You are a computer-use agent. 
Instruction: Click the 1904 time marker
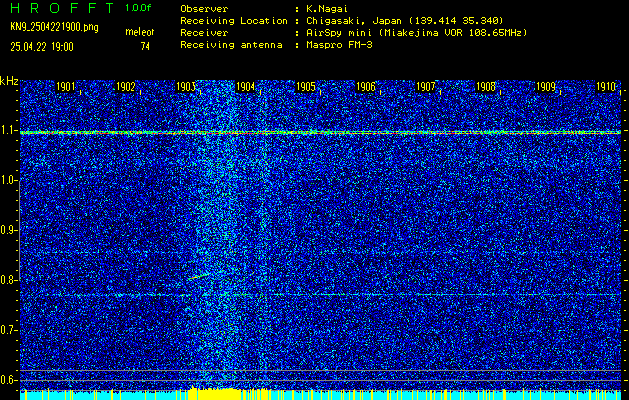pos(246,87)
